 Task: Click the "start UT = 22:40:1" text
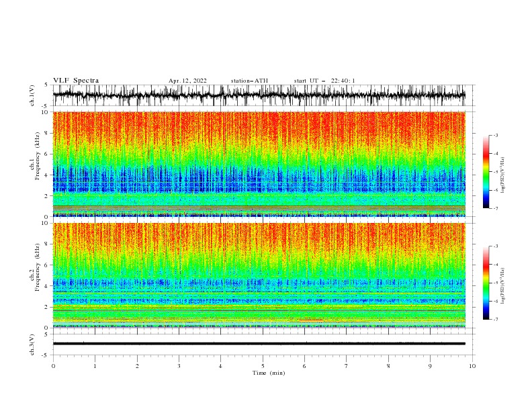coord(324,81)
